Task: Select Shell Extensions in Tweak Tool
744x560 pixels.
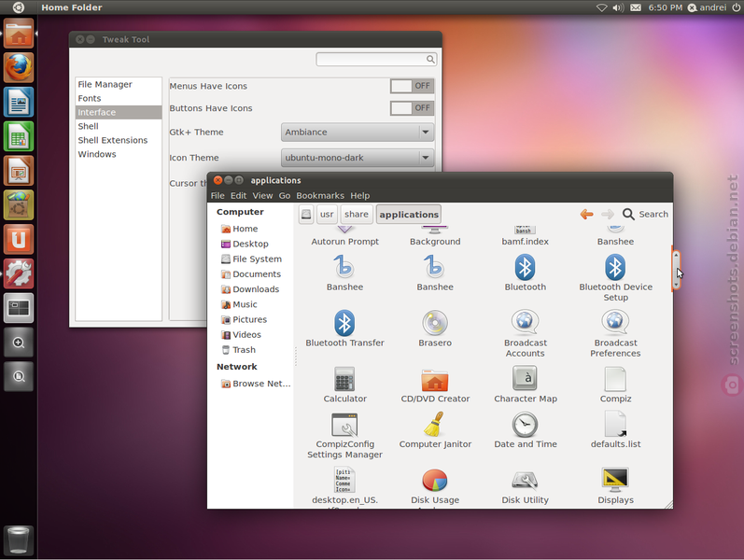Action: tap(119, 141)
